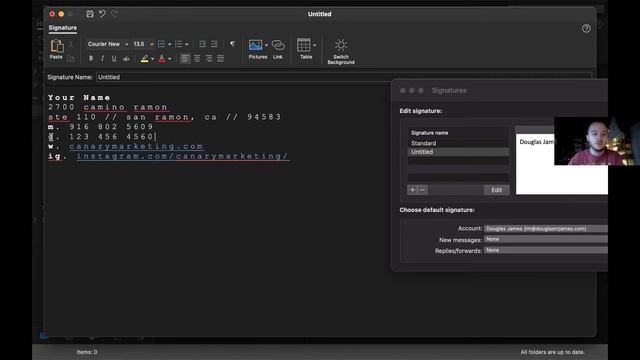Apply red font color
640x360 pixels.
(162, 59)
